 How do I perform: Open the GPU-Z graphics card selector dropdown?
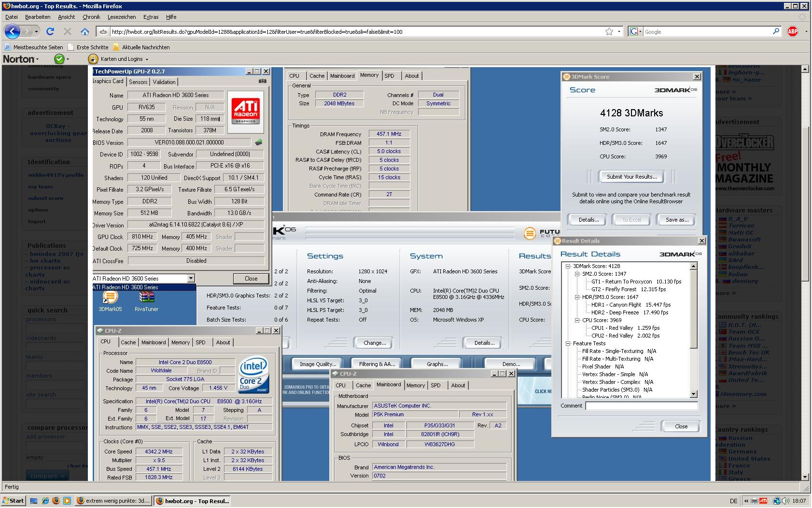tap(191, 279)
